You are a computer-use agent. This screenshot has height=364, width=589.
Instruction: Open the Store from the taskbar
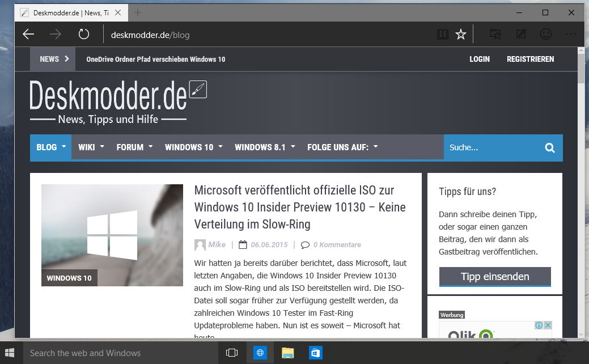pyautogui.click(x=316, y=353)
